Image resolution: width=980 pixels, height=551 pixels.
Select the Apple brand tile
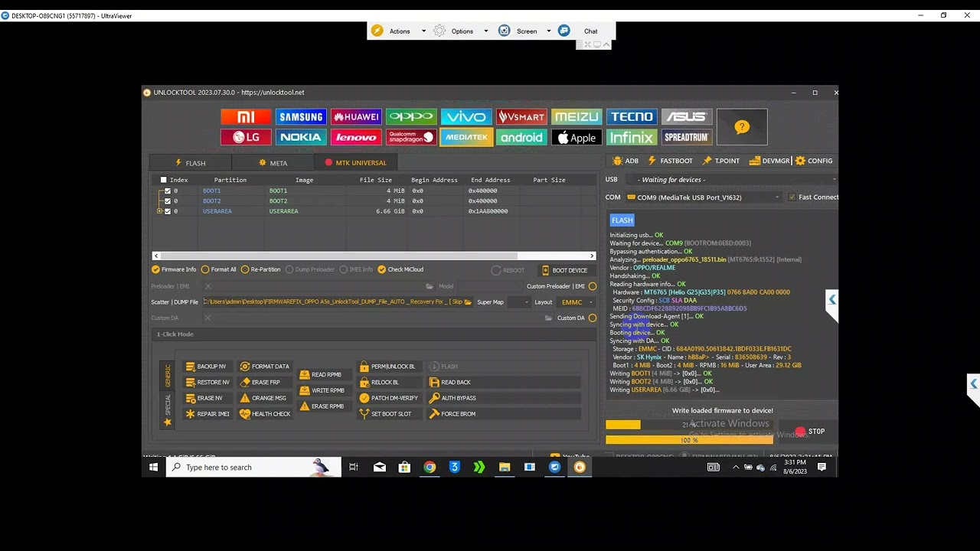[x=577, y=138]
